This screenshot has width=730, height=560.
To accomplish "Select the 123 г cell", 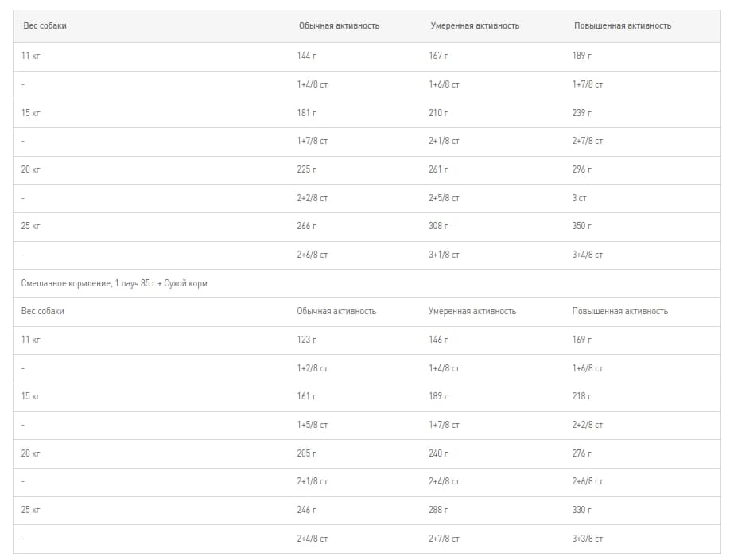I will [x=306, y=340].
